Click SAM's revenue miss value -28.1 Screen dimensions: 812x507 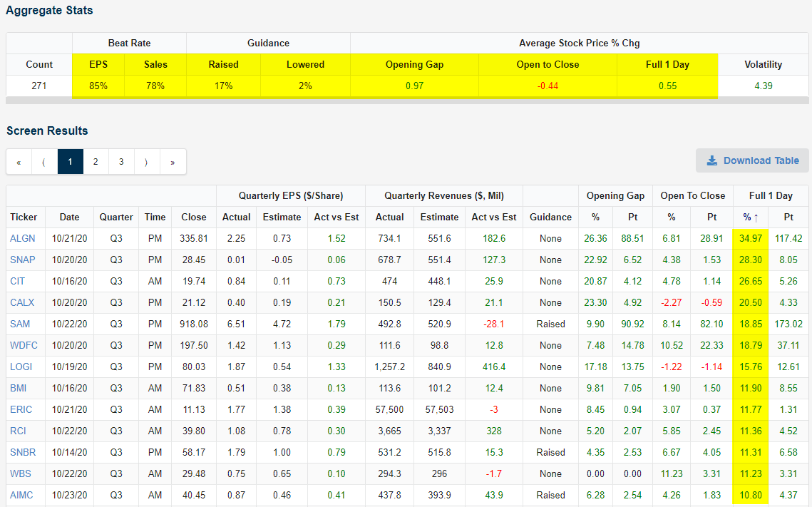[493, 324]
